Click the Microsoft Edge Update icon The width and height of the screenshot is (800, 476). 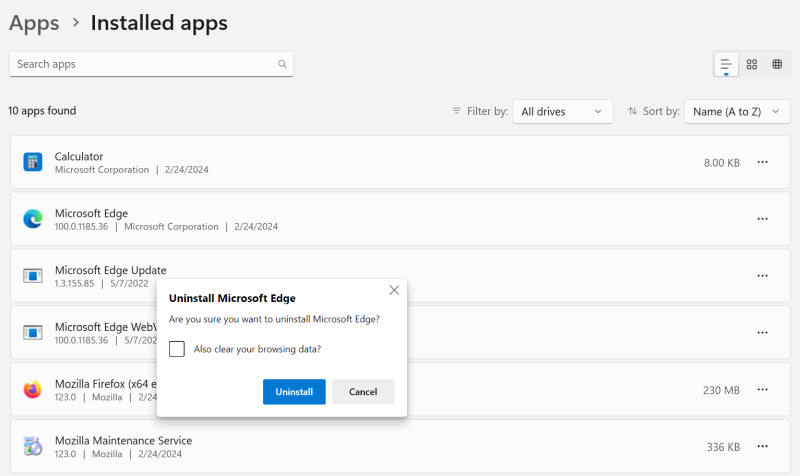[33, 276]
